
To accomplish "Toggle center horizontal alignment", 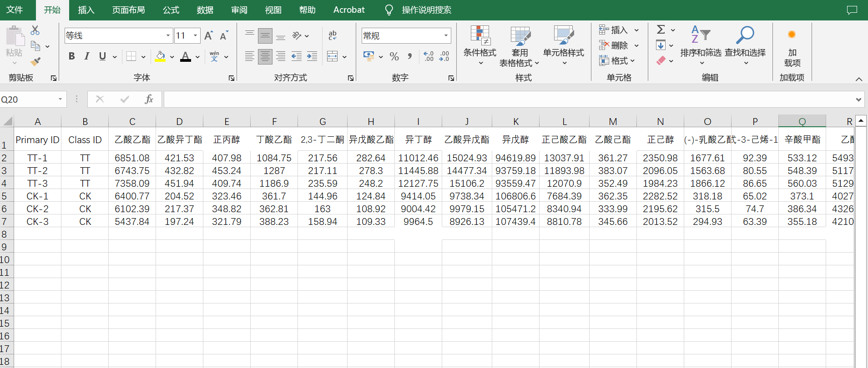I will (265, 56).
